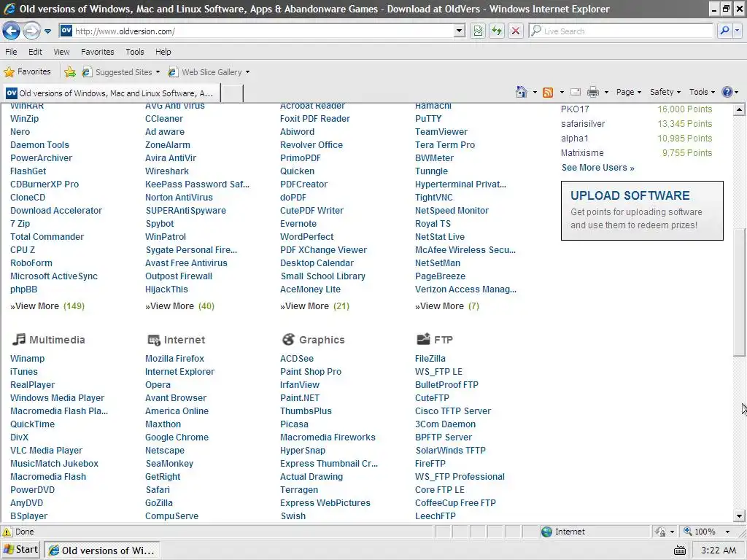The image size is (747, 560).
Task: Open the Safety command dropdown
Action: point(665,92)
